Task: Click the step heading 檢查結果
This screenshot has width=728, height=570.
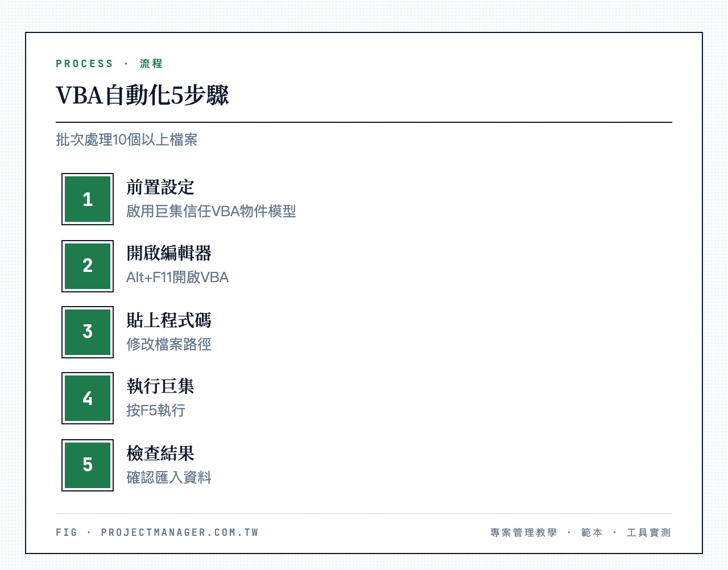Action: tap(160, 453)
